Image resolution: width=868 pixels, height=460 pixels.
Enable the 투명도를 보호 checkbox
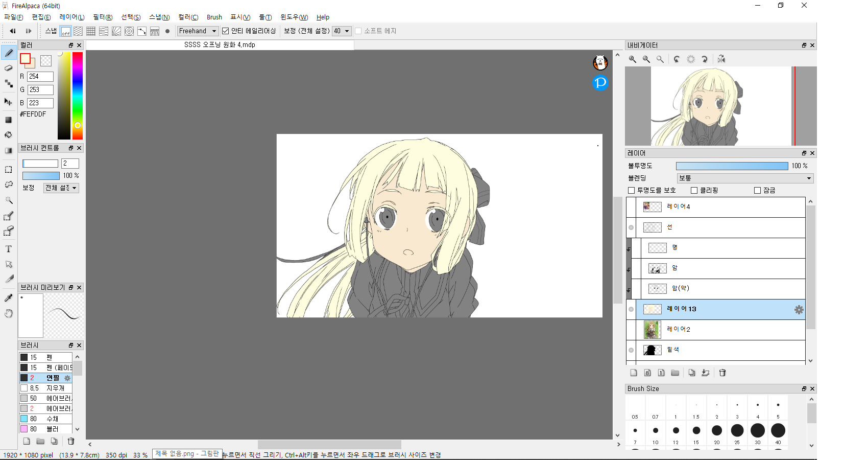(632, 190)
